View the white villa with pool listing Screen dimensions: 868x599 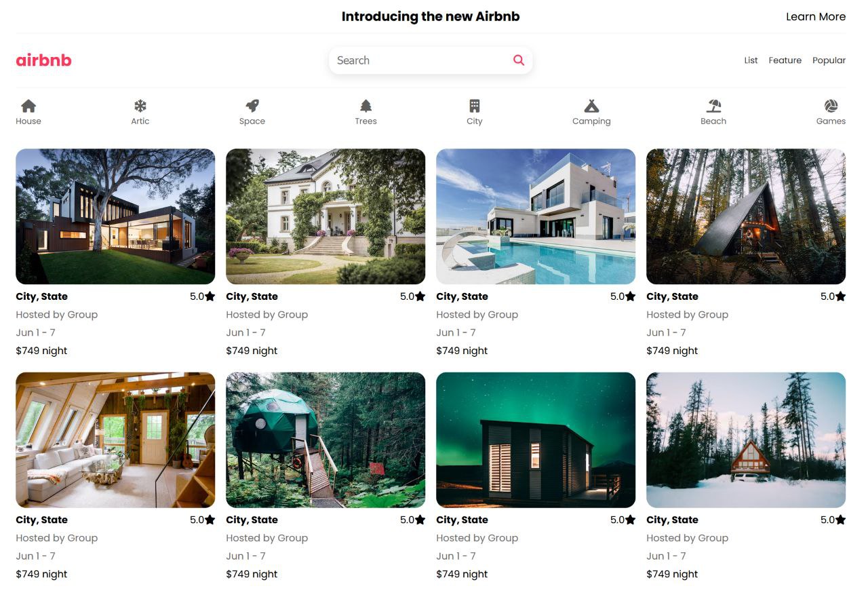pos(536,216)
